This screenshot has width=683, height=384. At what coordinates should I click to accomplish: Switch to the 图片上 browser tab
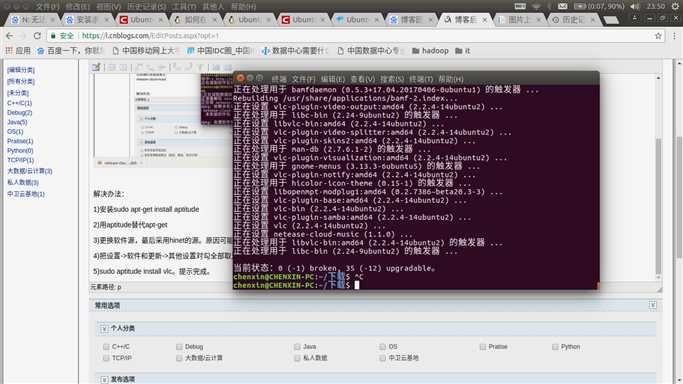pyautogui.click(x=518, y=20)
